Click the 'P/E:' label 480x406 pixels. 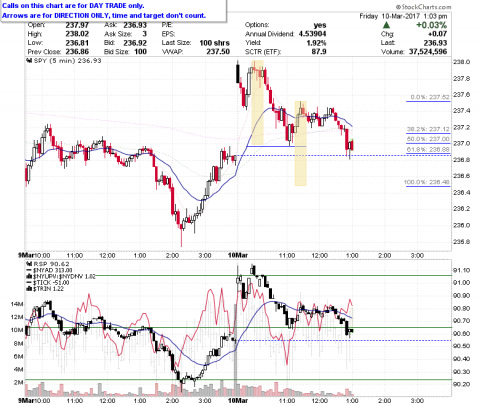pyautogui.click(x=167, y=25)
